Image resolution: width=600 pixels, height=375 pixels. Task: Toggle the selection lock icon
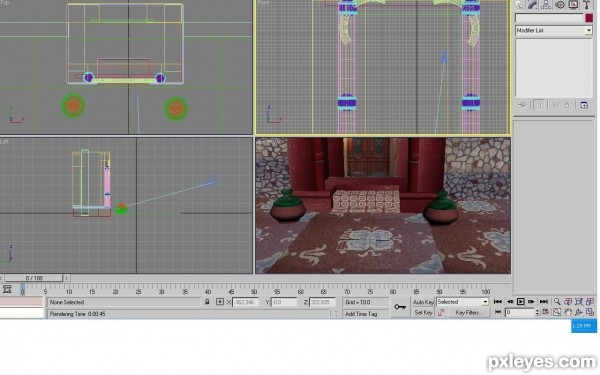pyautogui.click(x=207, y=302)
